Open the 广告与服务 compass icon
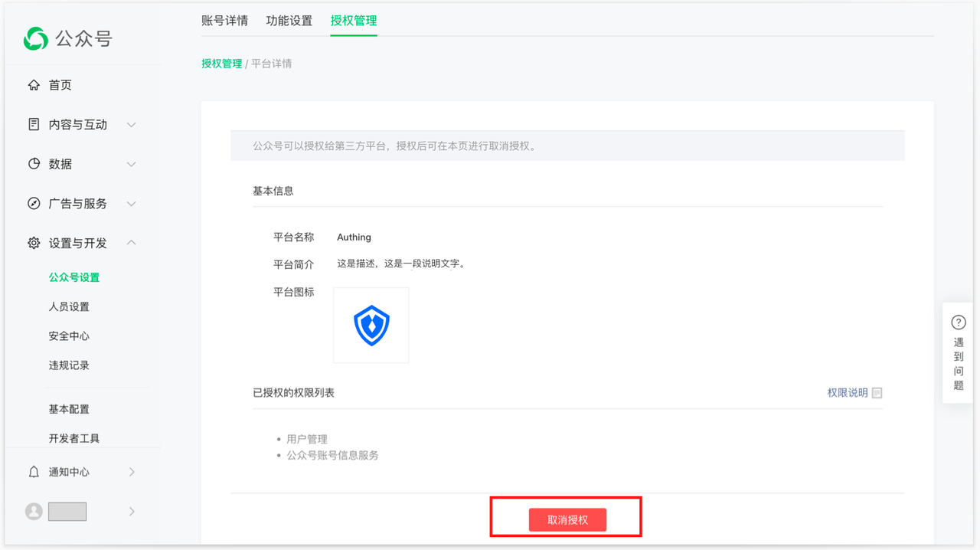This screenshot has width=980, height=550. [34, 203]
